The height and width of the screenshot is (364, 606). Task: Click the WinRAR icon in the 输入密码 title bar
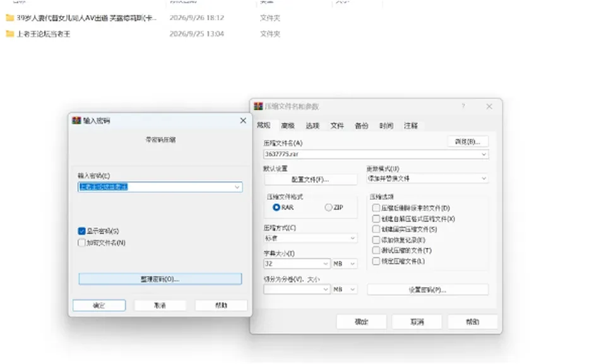76,120
